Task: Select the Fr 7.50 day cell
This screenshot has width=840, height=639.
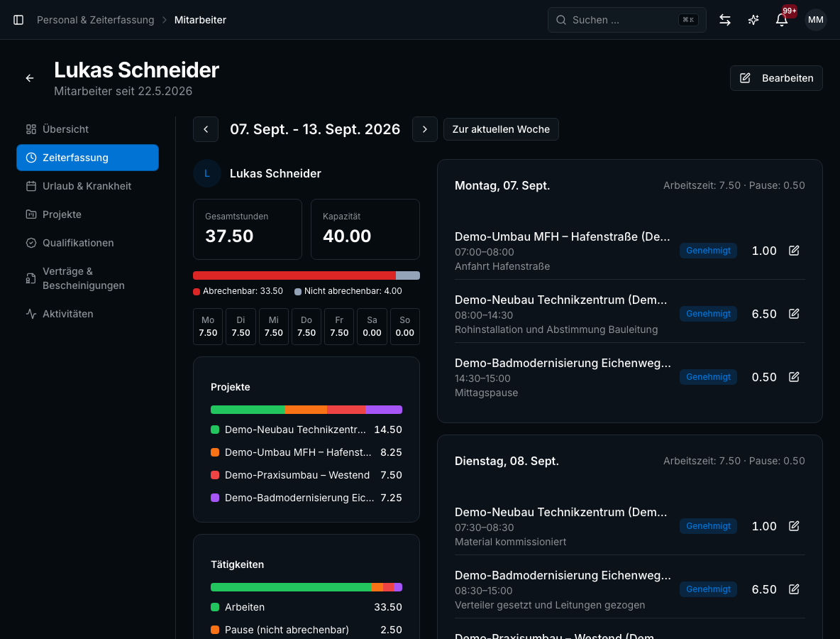Action: point(339,327)
